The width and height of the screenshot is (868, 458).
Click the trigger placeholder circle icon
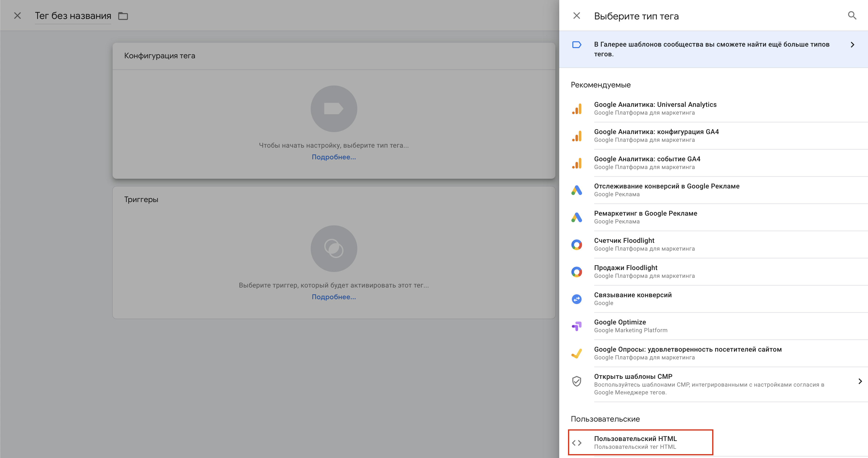point(334,249)
